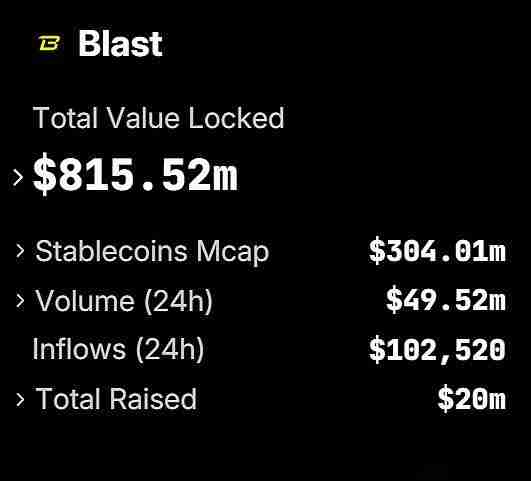This screenshot has width=531, height=481.
Task: Expand the Volume (24h) chevron
Action: click(20, 301)
